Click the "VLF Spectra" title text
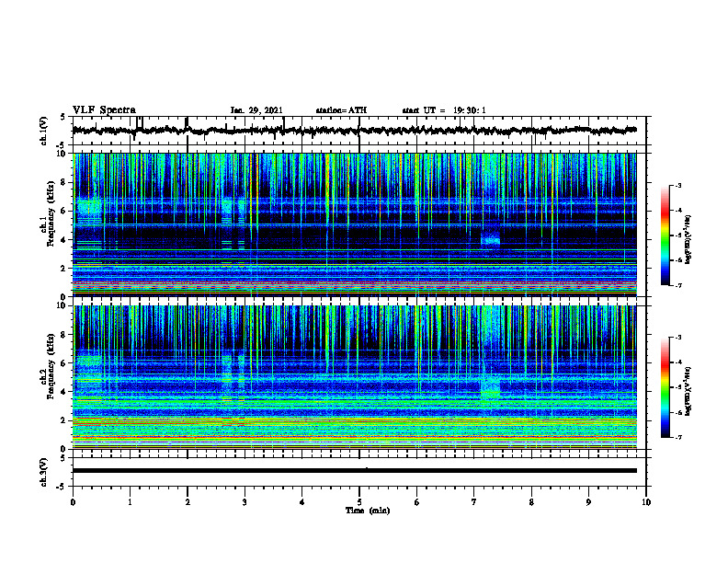Screen dimensions: 728x563 pos(104,110)
